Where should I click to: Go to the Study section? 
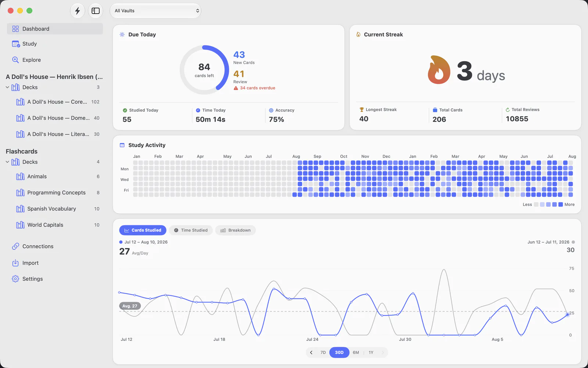click(x=55, y=44)
